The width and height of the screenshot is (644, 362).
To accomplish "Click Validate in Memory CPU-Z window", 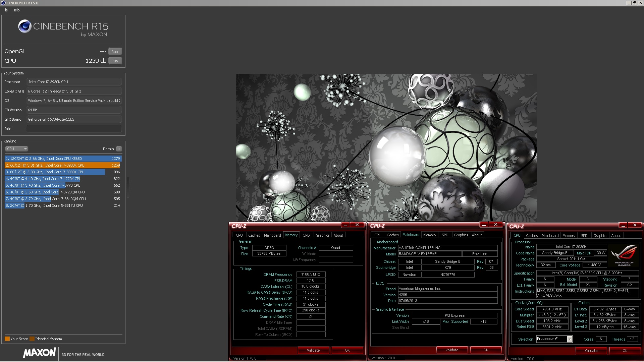I will tap(313, 350).
